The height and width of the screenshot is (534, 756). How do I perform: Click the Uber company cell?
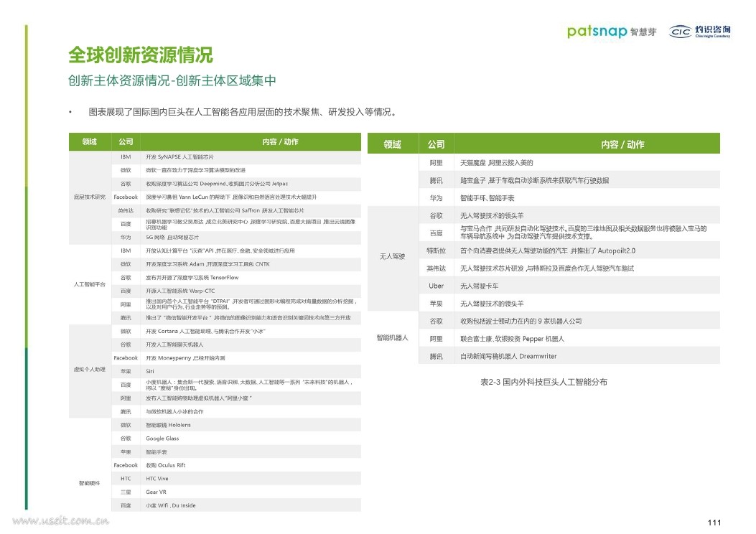436,286
